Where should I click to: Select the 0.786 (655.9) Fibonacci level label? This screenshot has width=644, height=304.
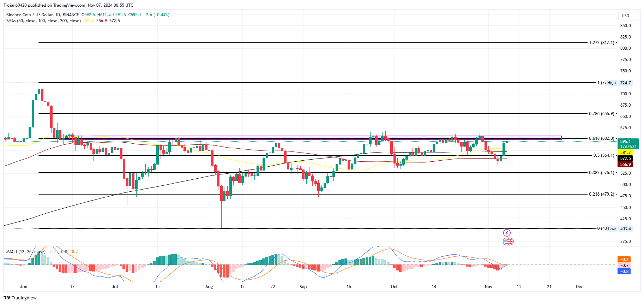601,114
